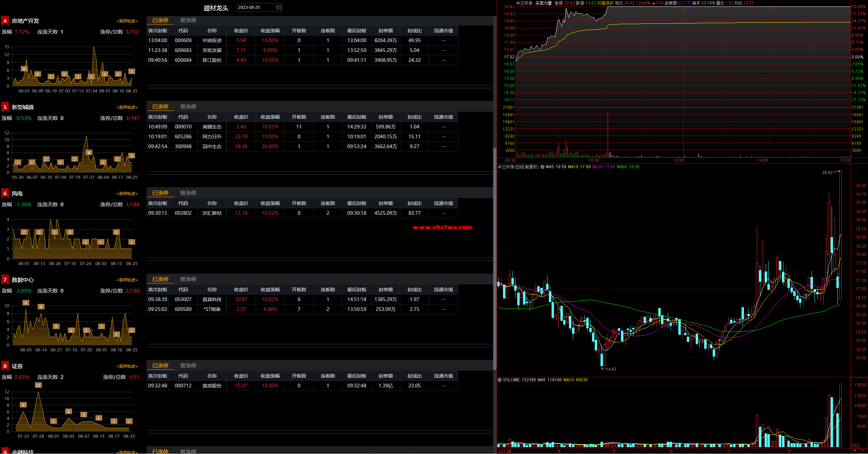
Task: Click the 新型城镇 theme title
Action: 23,107
